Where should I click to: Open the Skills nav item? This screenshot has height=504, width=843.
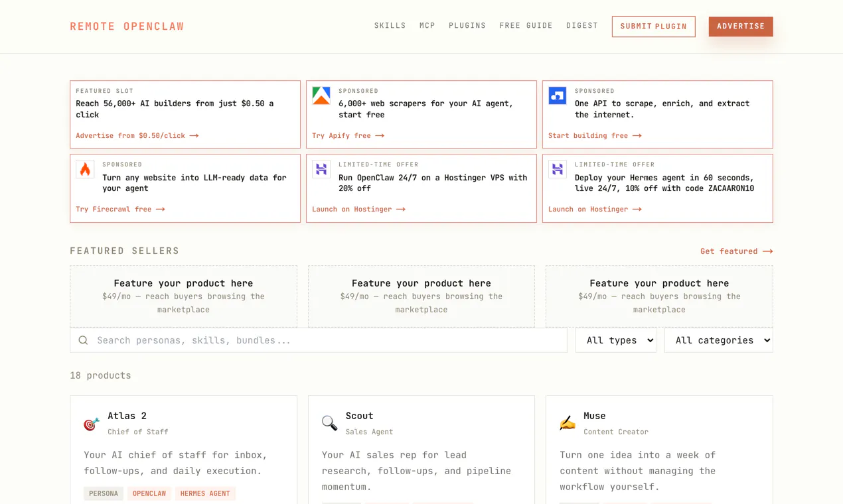pyautogui.click(x=390, y=26)
